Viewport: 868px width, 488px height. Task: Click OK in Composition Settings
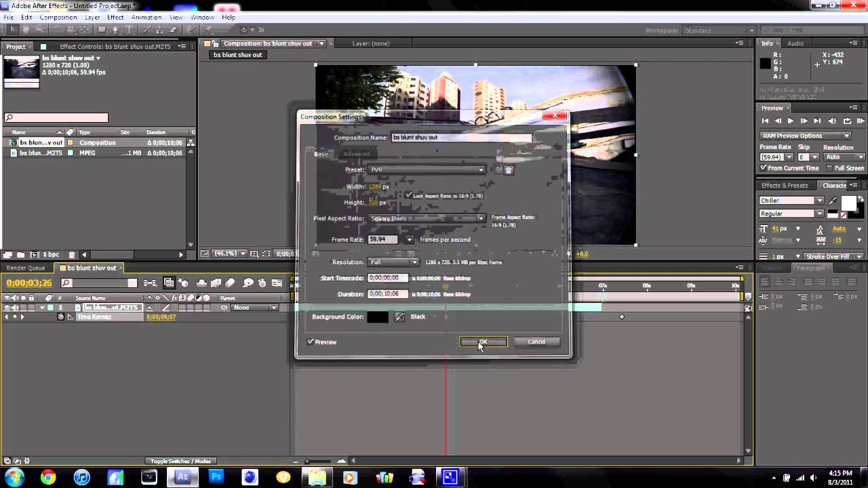484,342
